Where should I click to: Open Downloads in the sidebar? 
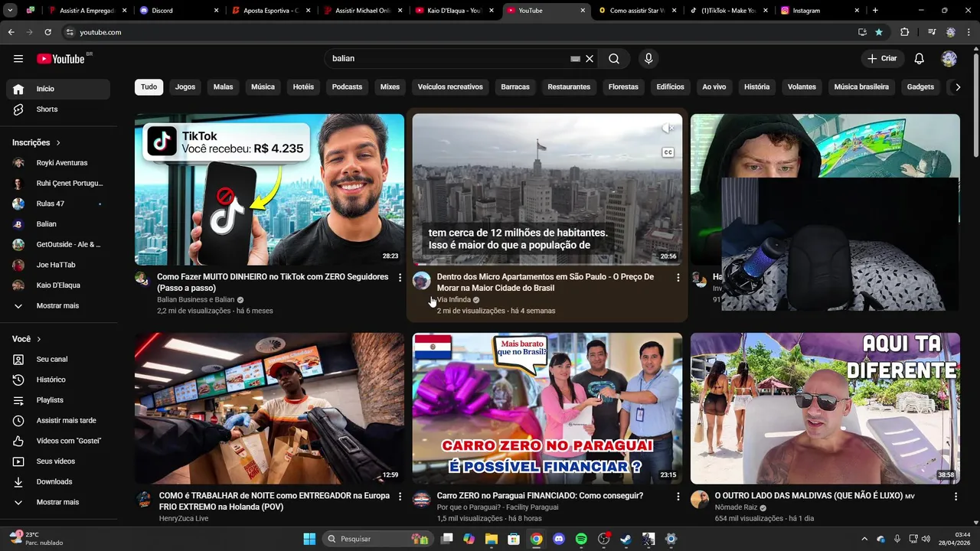click(x=58, y=481)
